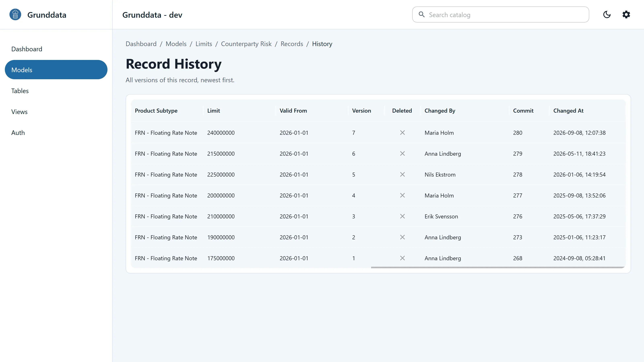Click deleted X icon in version 2 row
644x362 pixels.
click(x=402, y=237)
